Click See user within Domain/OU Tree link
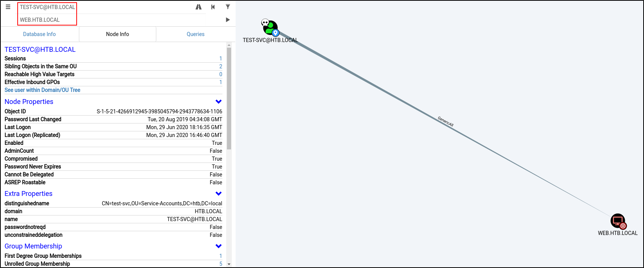The width and height of the screenshot is (644, 268). [42, 90]
